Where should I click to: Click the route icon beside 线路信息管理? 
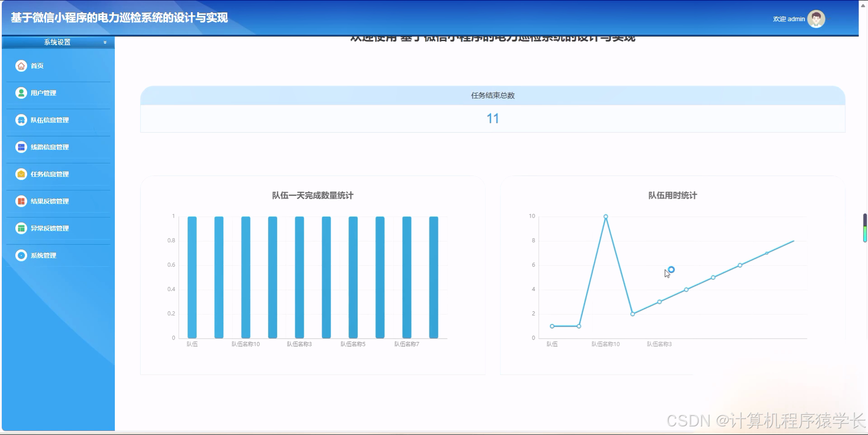(21, 147)
